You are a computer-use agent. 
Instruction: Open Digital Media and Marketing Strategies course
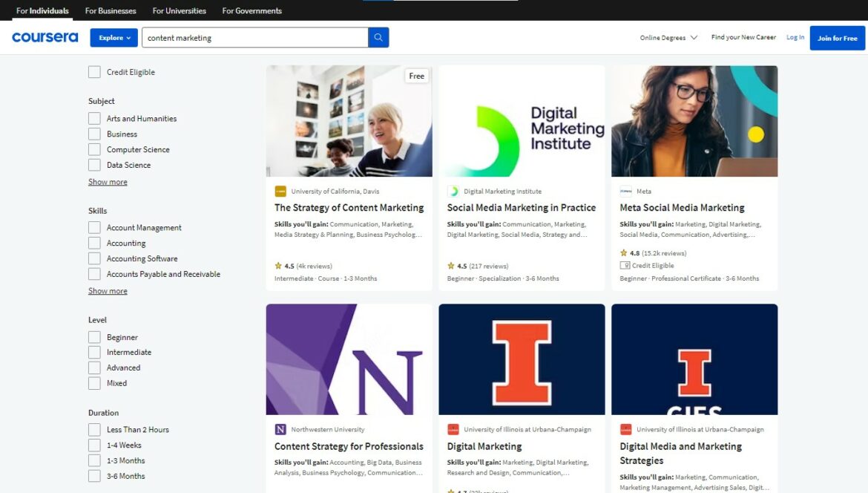(681, 454)
